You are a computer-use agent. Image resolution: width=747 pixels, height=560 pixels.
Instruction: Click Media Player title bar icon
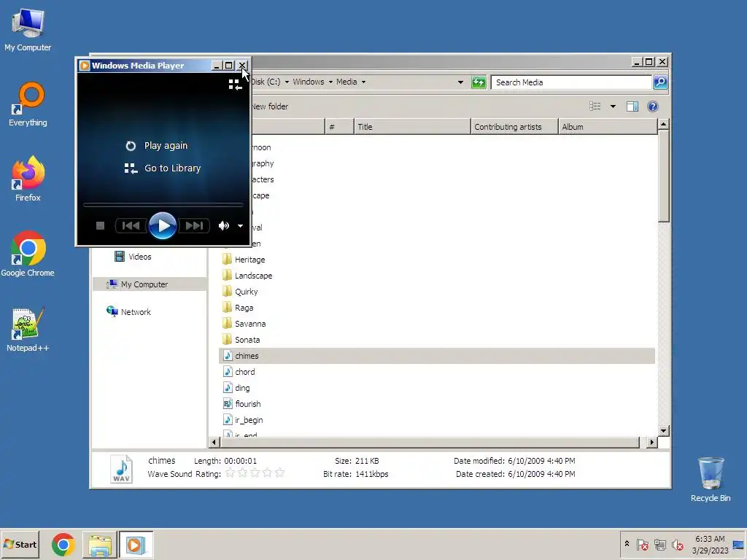click(85, 66)
